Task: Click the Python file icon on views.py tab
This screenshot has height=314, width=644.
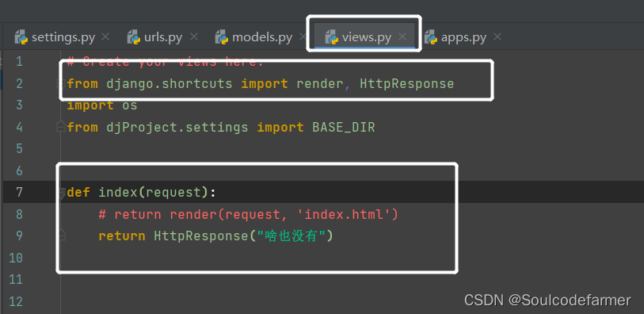Action: [331, 37]
